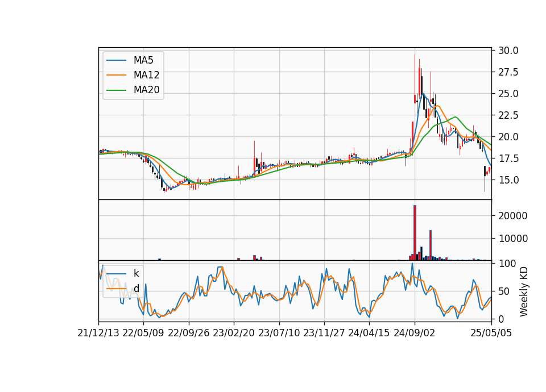The height and width of the screenshot is (392, 546).
Task: Click the d legend label in KD panel
Action: [x=136, y=289]
